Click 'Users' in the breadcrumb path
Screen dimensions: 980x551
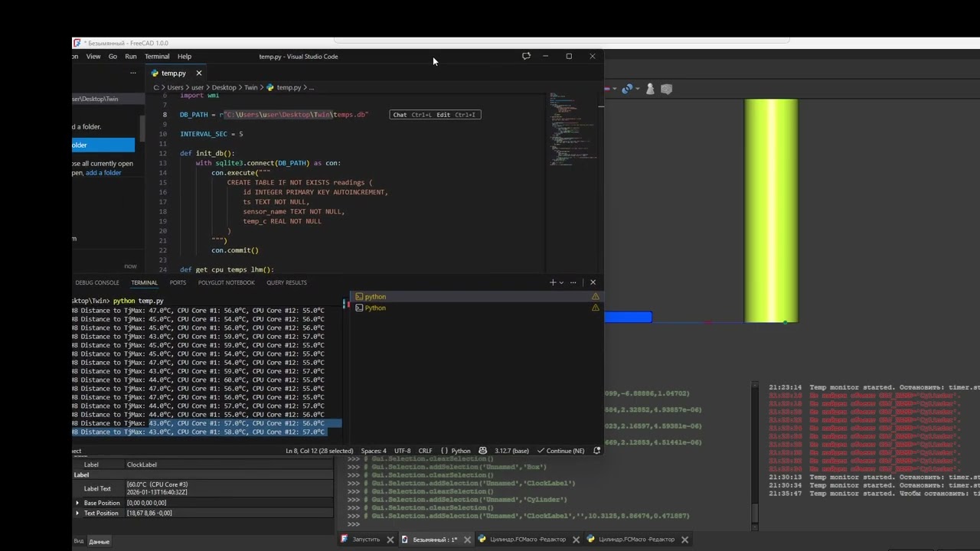coord(175,88)
